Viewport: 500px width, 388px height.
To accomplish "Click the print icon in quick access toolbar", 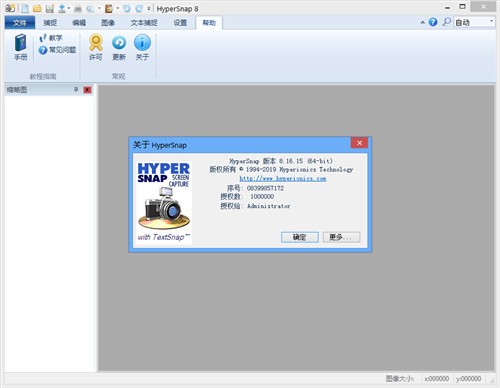I will pyautogui.click(x=78, y=8).
